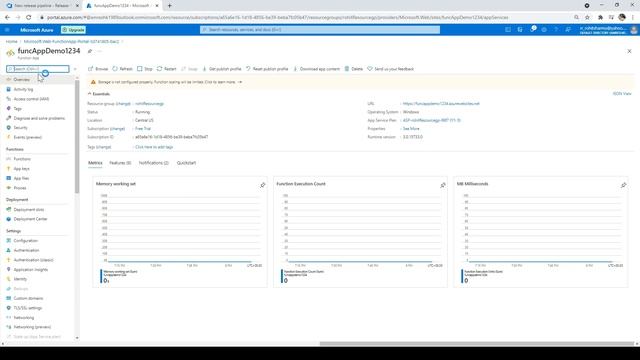Click Reset publish profile
The width and height of the screenshot is (640, 360).
(x=267, y=69)
